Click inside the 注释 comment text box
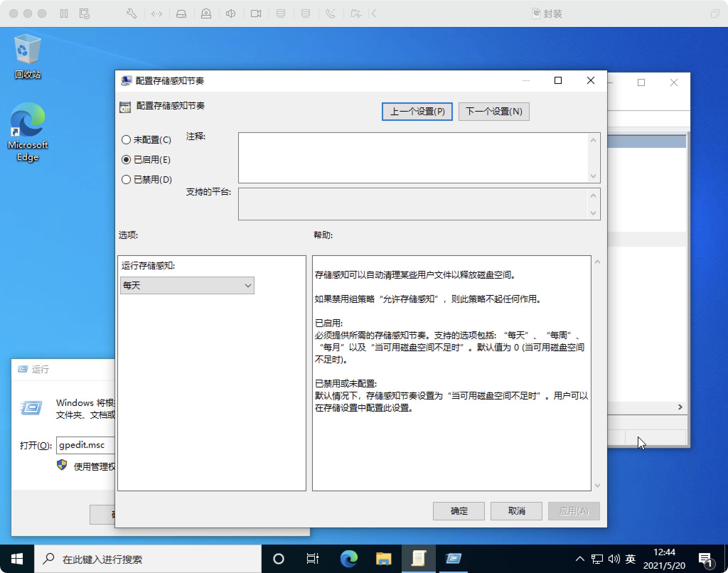728x573 pixels. pyautogui.click(x=412, y=157)
